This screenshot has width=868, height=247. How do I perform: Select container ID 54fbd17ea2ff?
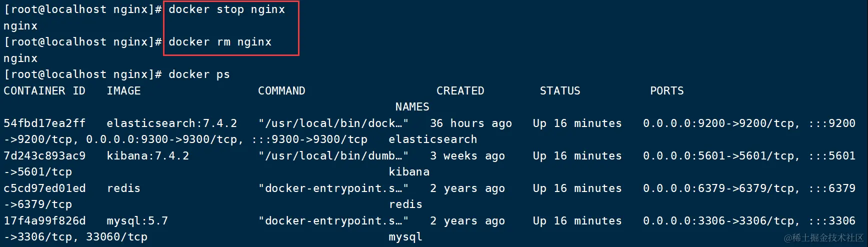point(44,123)
